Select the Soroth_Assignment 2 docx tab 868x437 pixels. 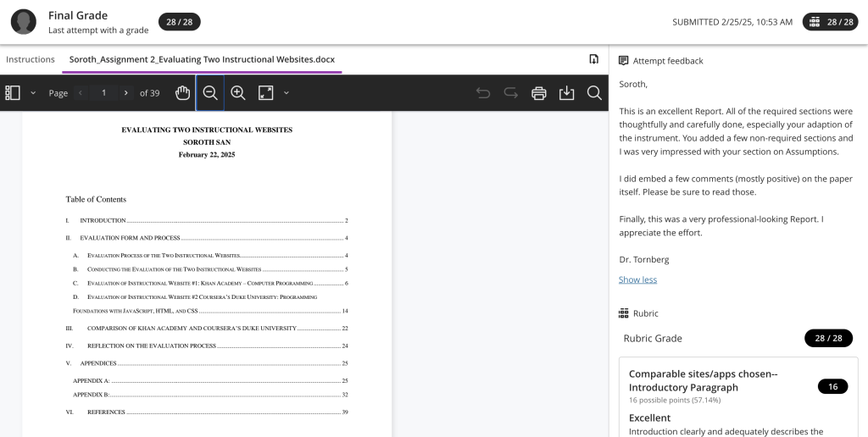(x=202, y=59)
